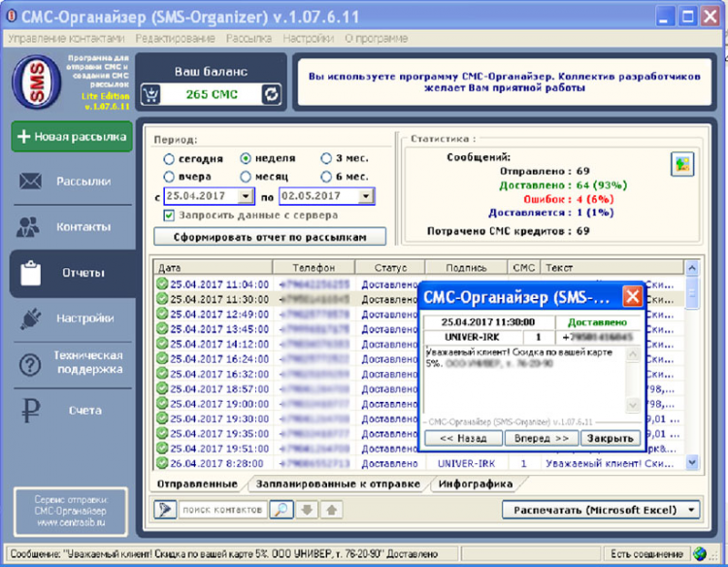The image size is (728, 567).
Task: Sort by Статус column header
Action: 390,267
